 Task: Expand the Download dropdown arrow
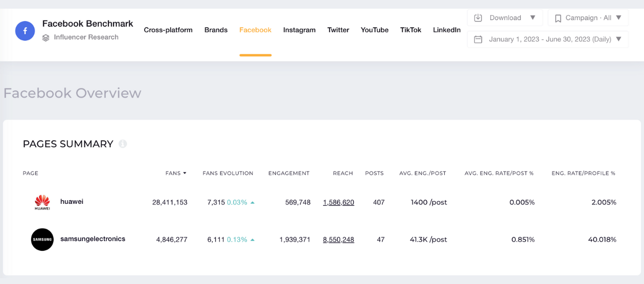[x=533, y=18]
